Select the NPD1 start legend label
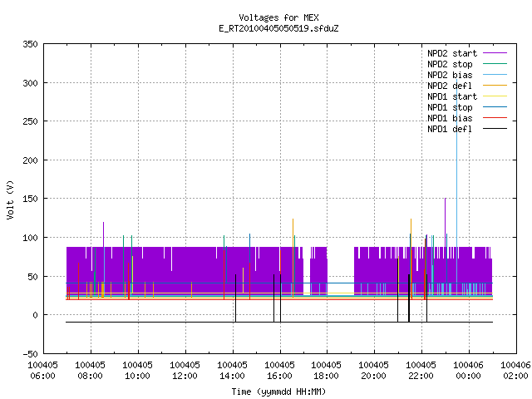Image resolution: width=532 pixels, height=399 pixels. pyautogui.click(x=452, y=96)
